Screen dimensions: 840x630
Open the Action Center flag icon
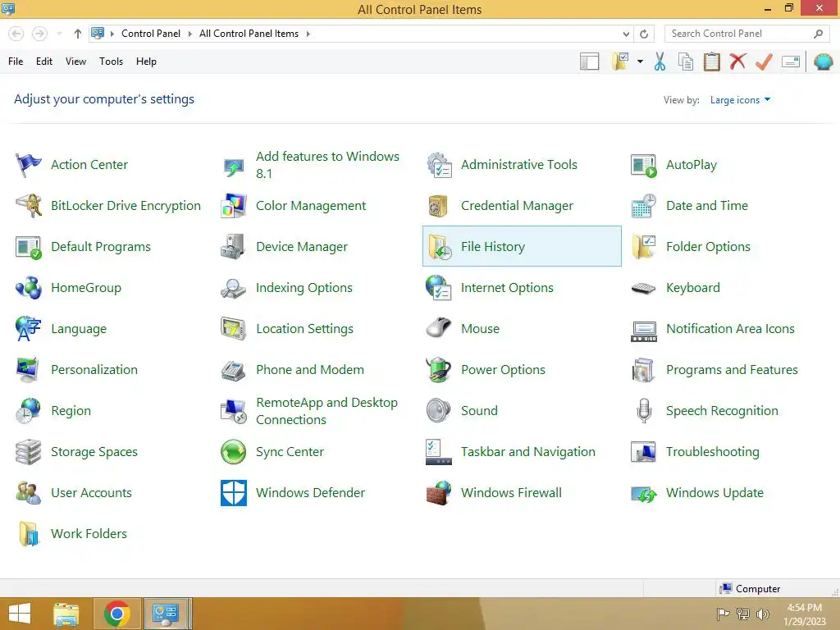(28, 165)
